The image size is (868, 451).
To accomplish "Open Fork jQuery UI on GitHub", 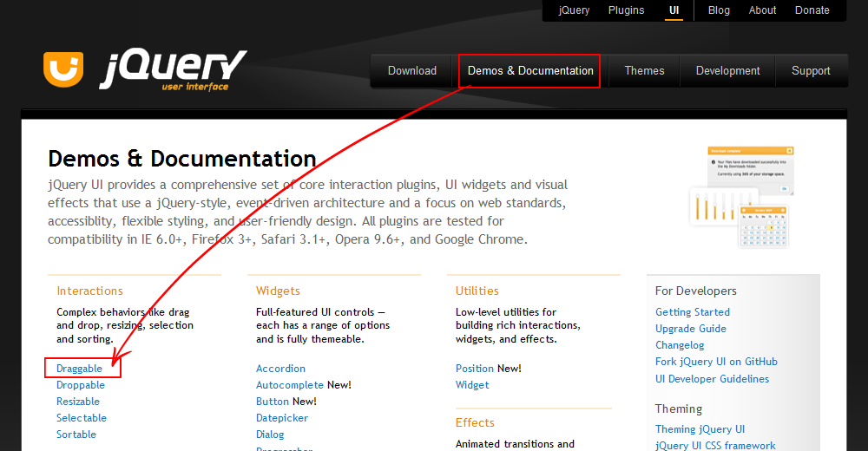I will point(716,362).
